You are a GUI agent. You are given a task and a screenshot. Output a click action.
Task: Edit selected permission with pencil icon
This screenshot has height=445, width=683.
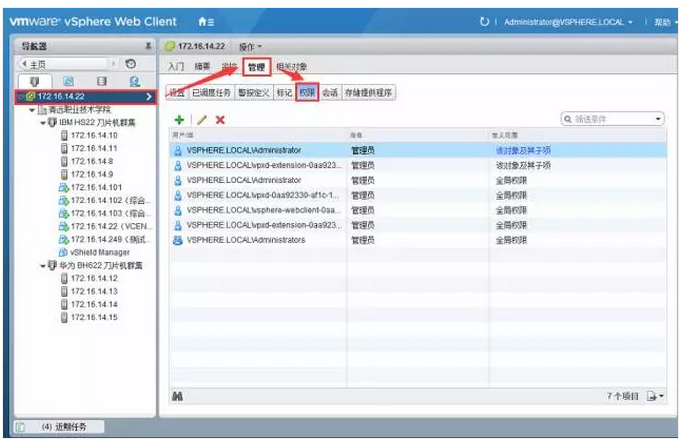click(201, 120)
